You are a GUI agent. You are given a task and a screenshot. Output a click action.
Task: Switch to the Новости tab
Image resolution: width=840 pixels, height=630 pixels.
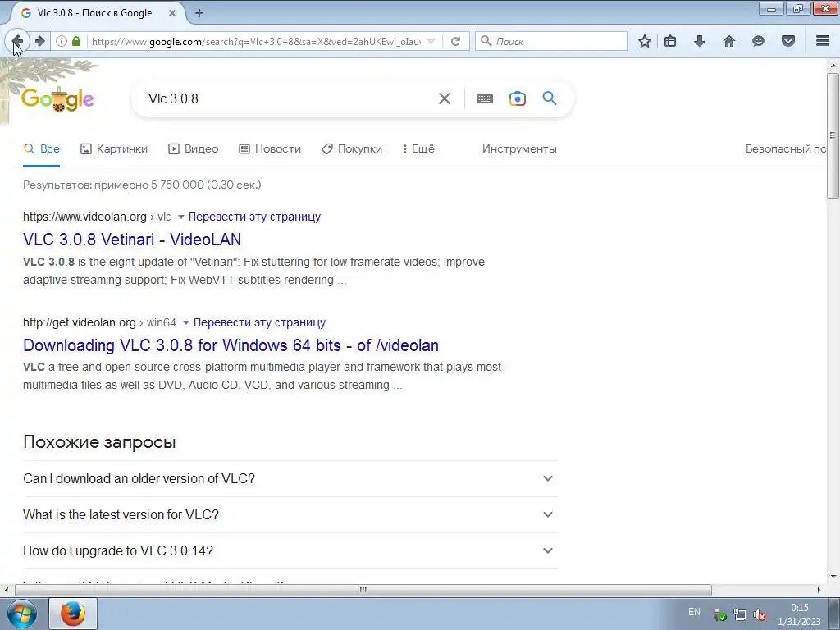(270, 149)
